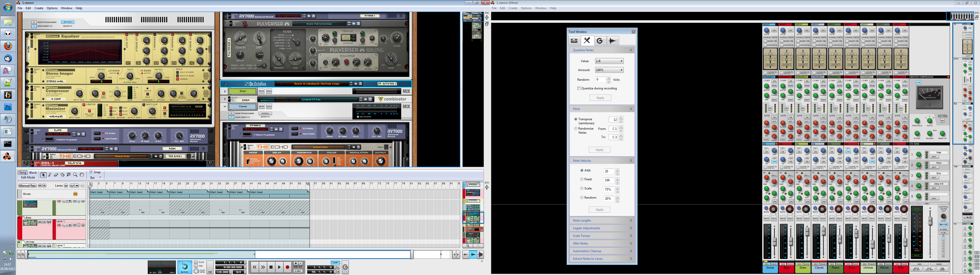Select the Randomize Notes radio button
The height and width of the screenshot is (275, 980).
[x=576, y=129]
